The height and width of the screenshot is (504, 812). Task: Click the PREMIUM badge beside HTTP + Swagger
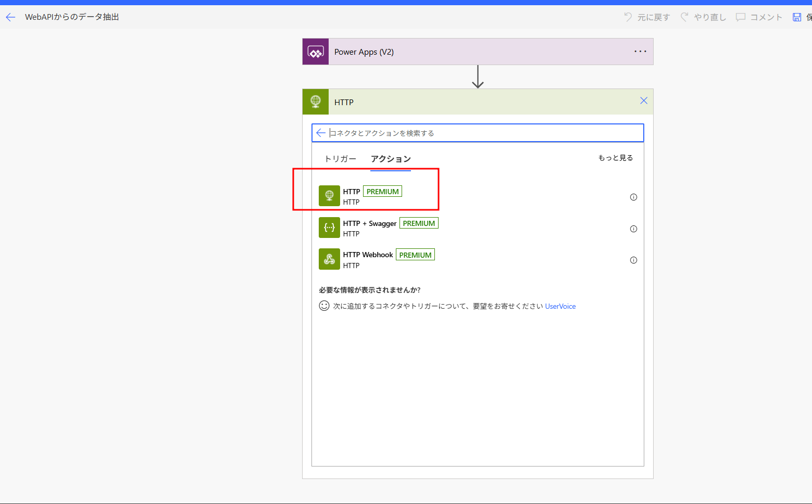point(419,223)
